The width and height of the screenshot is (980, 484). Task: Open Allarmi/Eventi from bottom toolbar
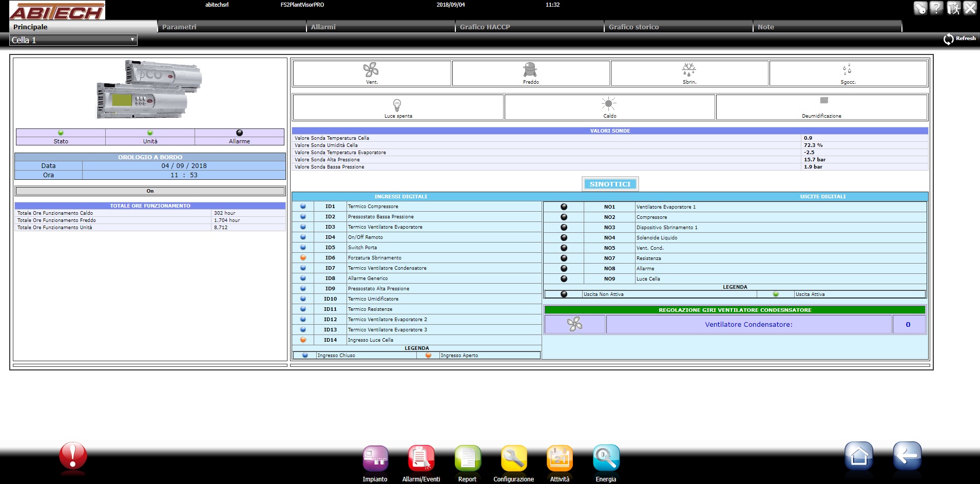421,458
